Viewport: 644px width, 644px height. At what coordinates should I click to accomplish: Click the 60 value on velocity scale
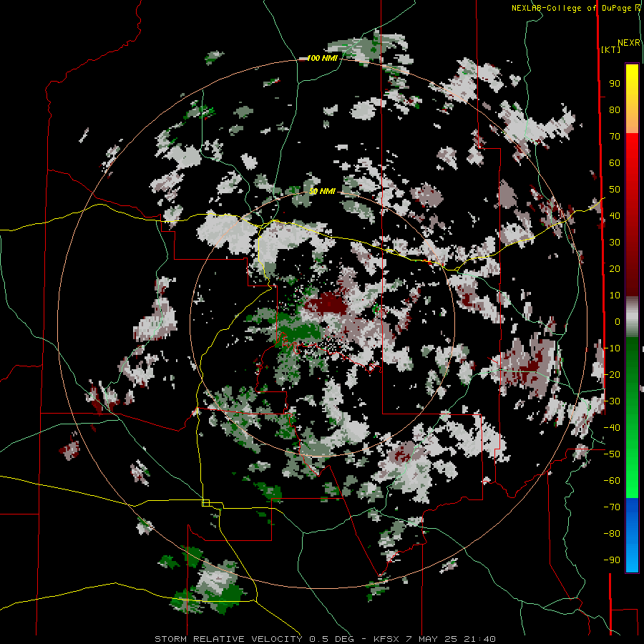coord(615,162)
